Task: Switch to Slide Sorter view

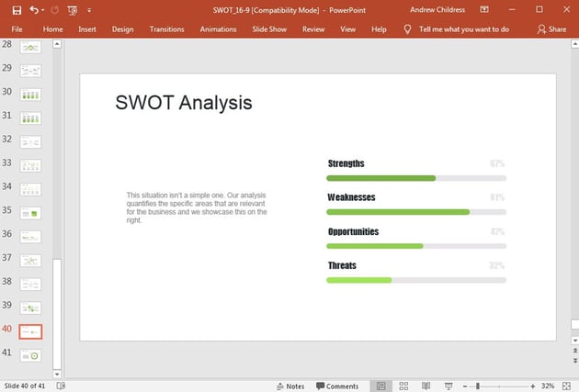Action: pyautogui.click(x=403, y=386)
